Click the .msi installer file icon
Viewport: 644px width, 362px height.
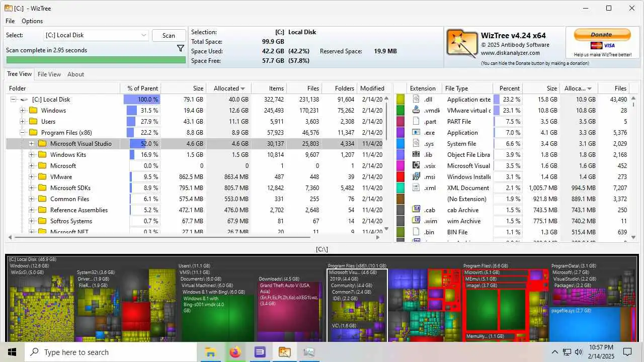point(416,177)
